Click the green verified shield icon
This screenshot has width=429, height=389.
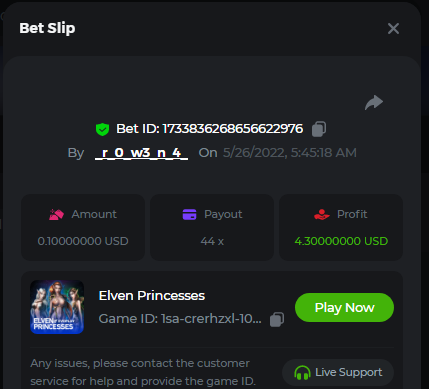(102, 129)
